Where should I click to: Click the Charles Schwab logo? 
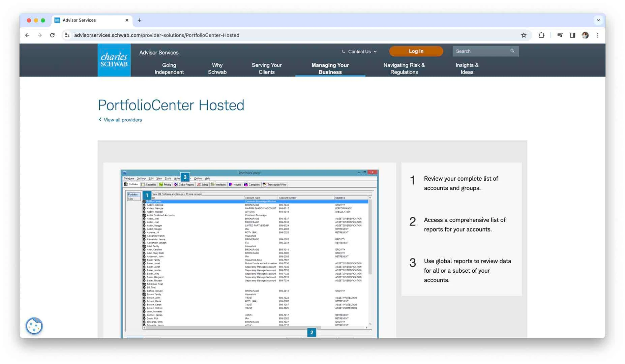(x=114, y=60)
